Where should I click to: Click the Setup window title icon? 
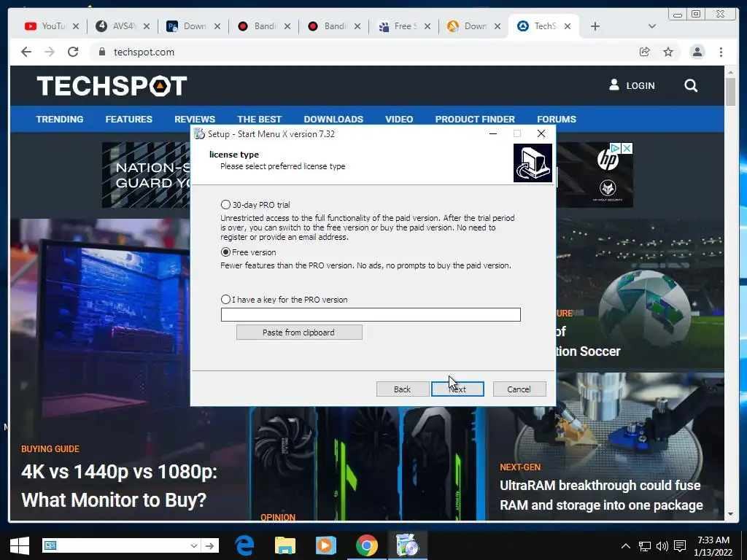pos(199,134)
